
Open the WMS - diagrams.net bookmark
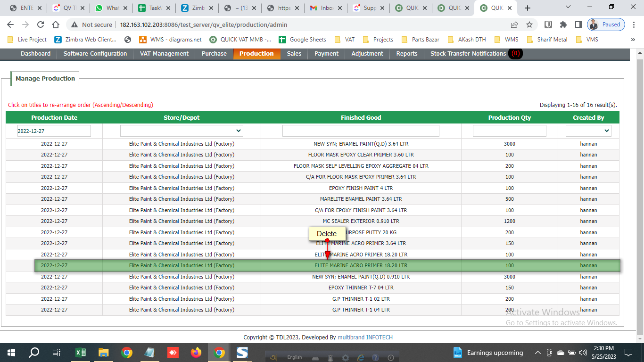(170, 40)
